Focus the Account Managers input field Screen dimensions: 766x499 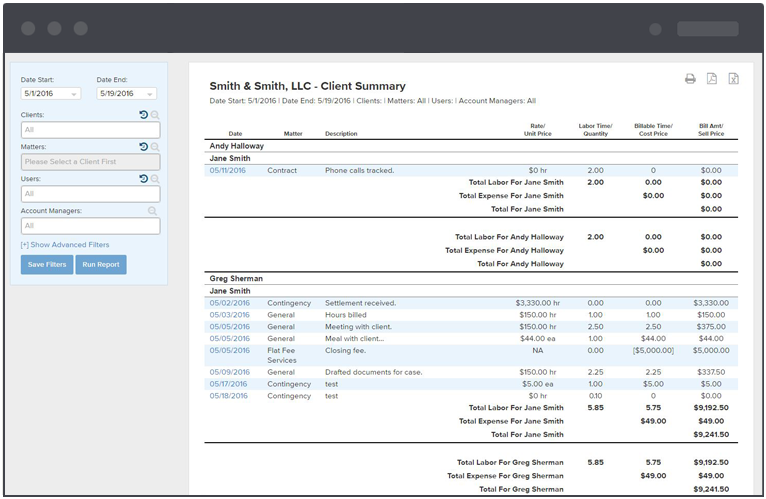click(90, 226)
